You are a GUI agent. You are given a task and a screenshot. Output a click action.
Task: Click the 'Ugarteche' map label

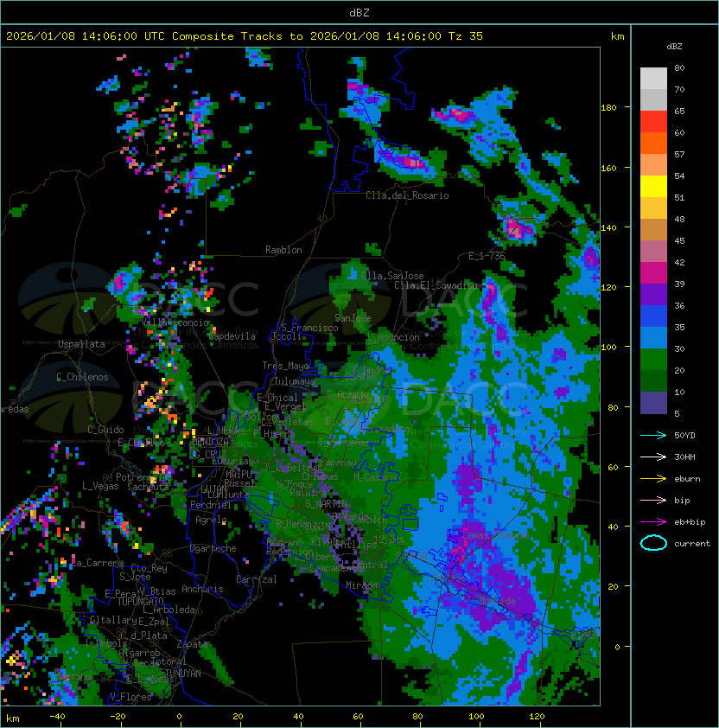point(213,549)
